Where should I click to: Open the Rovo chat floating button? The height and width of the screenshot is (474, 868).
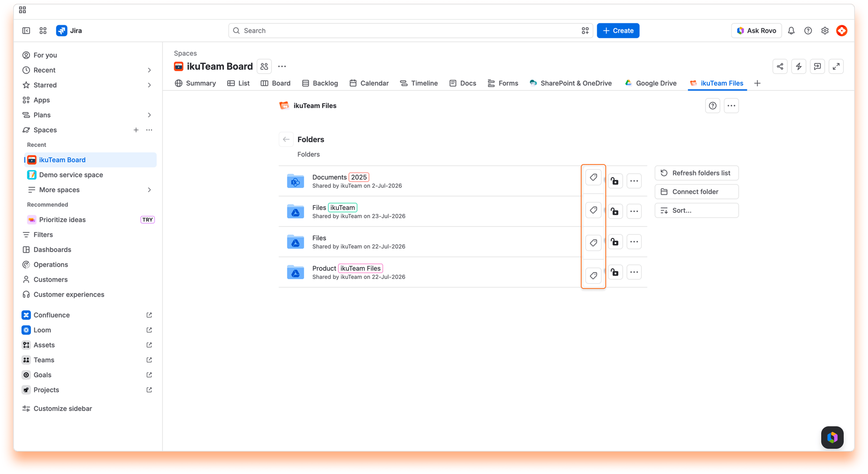click(x=832, y=438)
